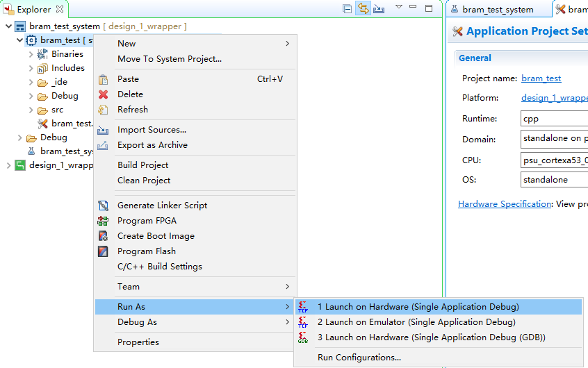Open Run Configurations... dialog

point(439,358)
